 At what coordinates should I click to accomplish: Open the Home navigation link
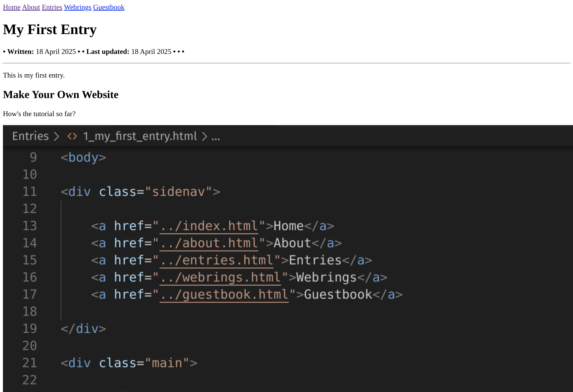(x=12, y=7)
